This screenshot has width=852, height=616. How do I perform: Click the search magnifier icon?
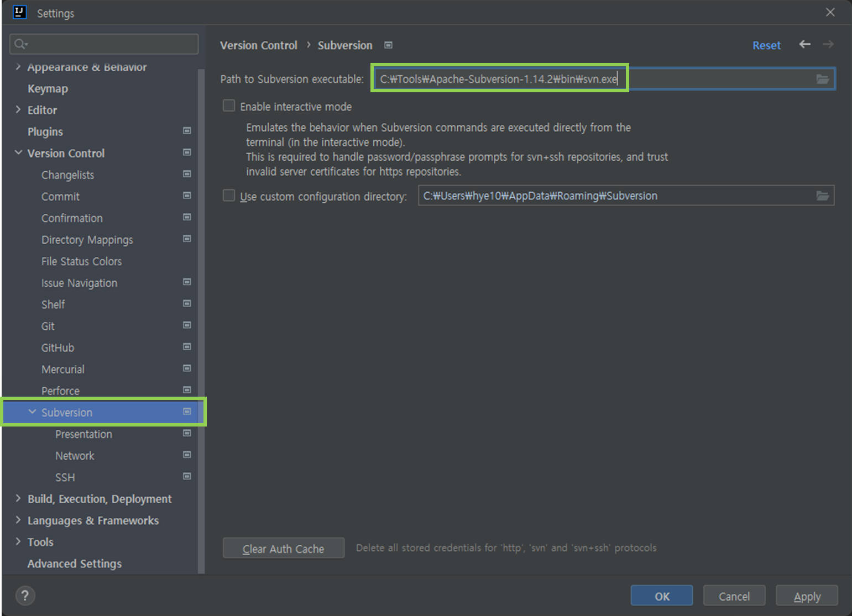point(20,44)
